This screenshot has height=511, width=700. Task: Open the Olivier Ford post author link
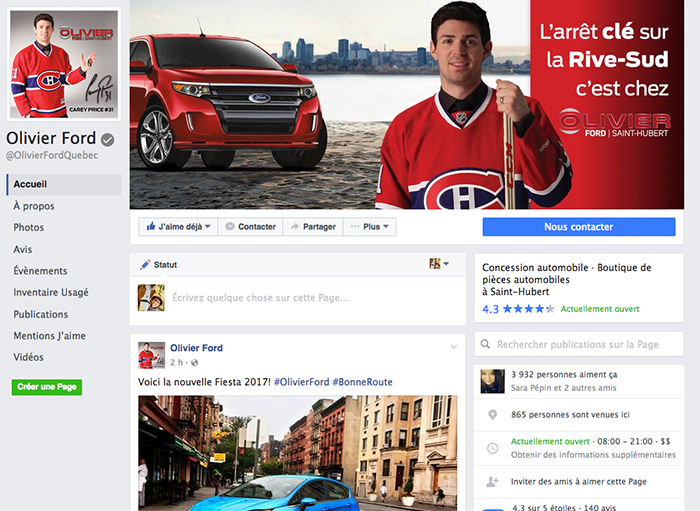tap(196, 348)
